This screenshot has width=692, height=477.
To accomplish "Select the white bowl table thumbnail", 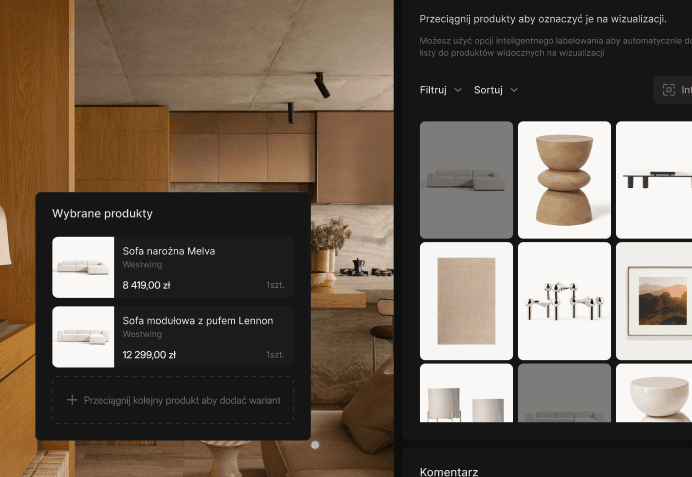I will click(x=654, y=393).
